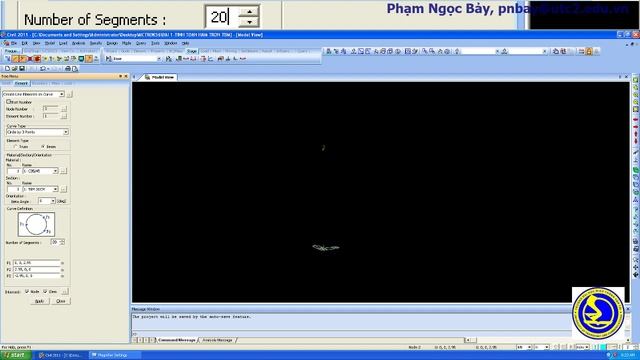The width and height of the screenshot is (640, 360).
Task: Click the Close button in Tree Menu
Action: 61,301
